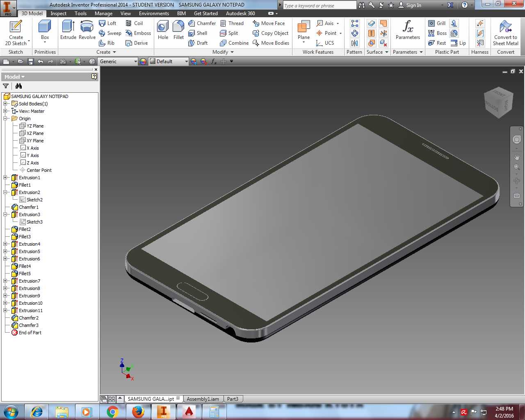Select the Grill plastic part tool
The image size is (525, 420).
(x=437, y=23)
